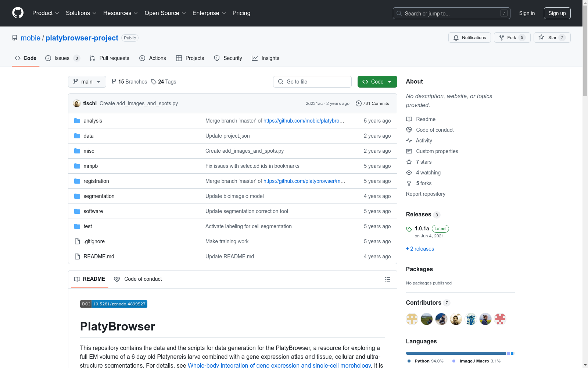Open the Pricing link
Viewport: 588px width, 368px height.
pos(241,13)
